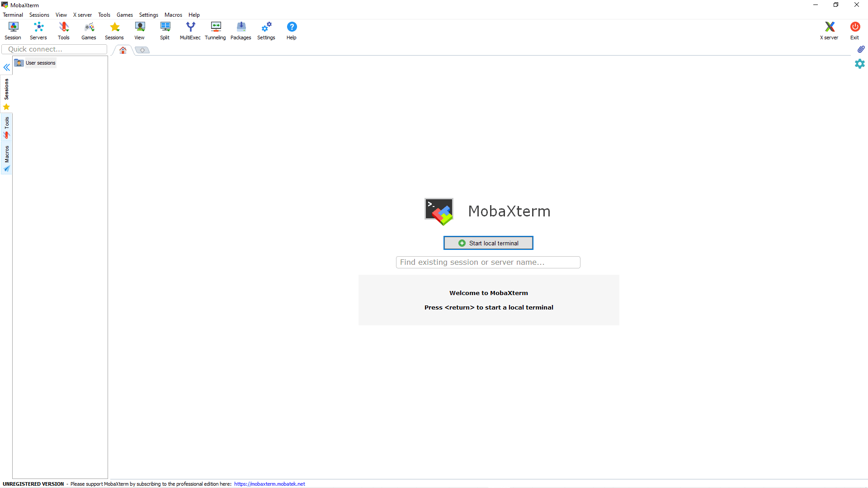Select User sessions tree item
Screen dimensions: 868x488
click(35, 63)
